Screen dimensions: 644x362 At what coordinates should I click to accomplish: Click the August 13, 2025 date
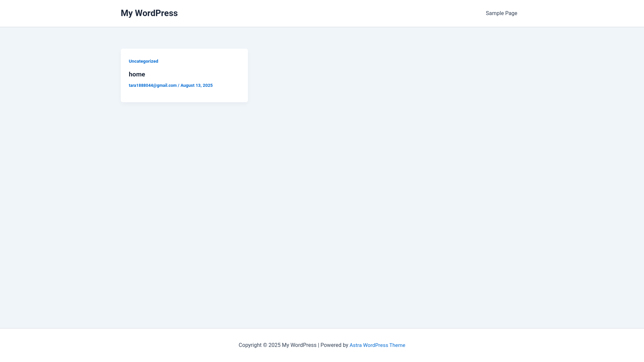[197, 85]
